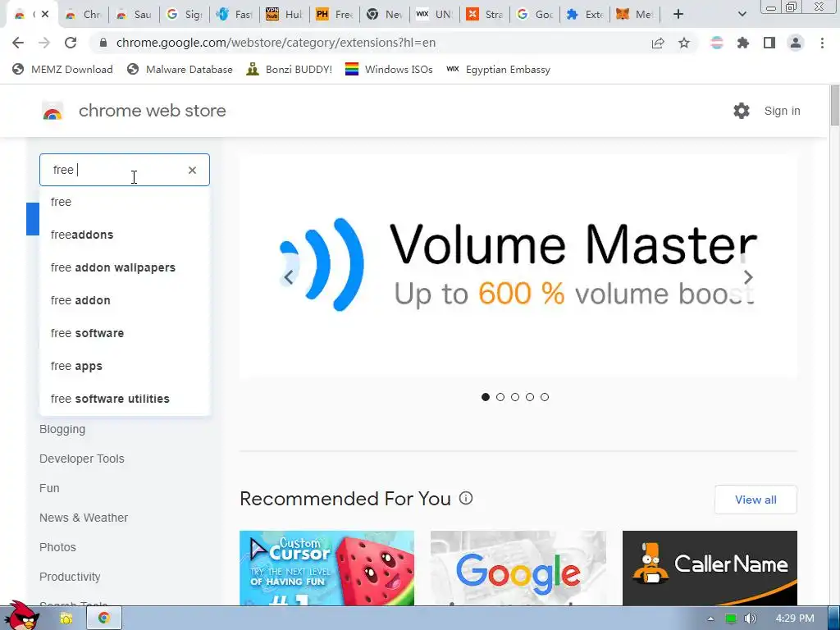Click the yellow taskbar icon beside Start

[x=66, y=619]
